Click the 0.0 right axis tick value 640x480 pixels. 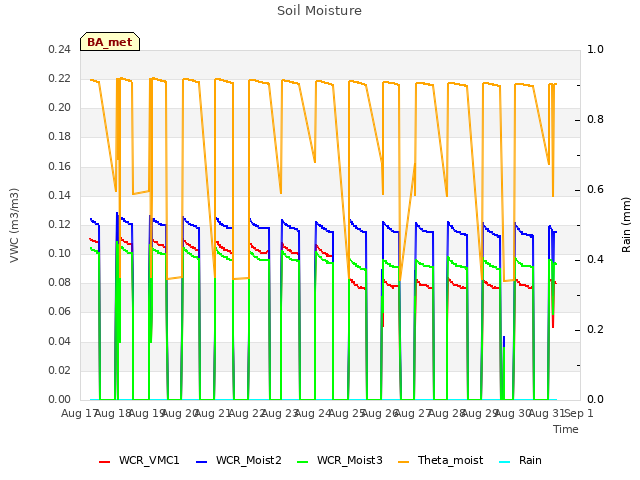(x=595, y=399)
